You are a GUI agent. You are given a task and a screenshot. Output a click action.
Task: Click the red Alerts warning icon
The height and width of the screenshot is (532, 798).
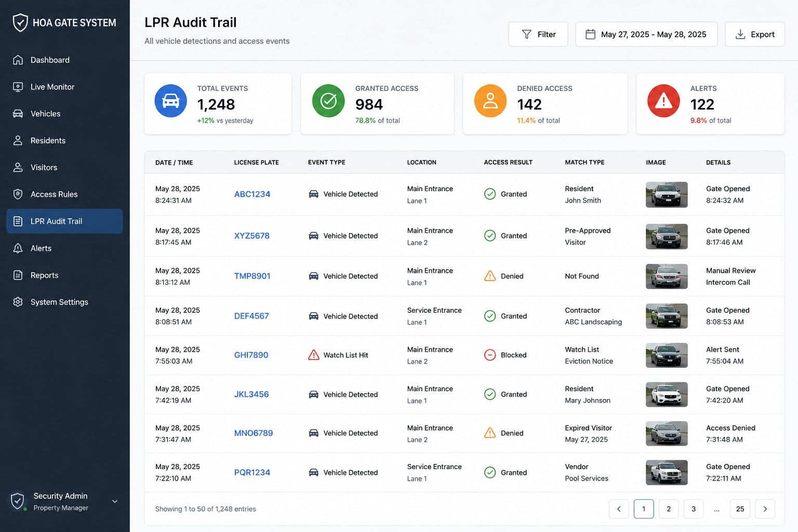[663, 101]
